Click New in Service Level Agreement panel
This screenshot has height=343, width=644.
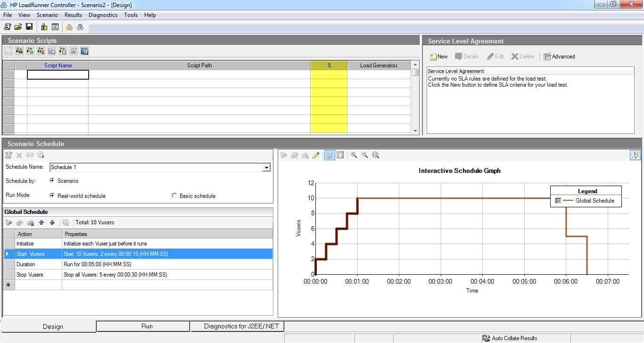(x=438, y=57)
